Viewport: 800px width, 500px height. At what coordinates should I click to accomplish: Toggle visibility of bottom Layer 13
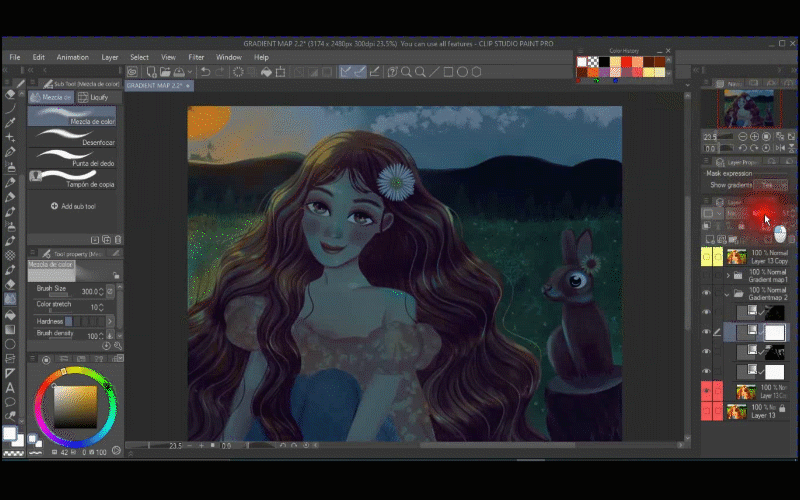(706, 411)
